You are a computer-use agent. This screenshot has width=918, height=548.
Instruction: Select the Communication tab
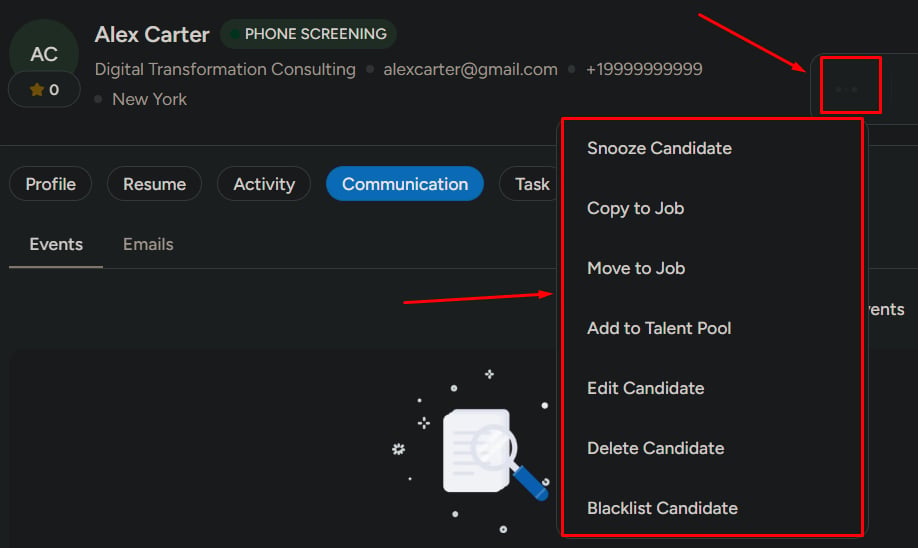pos(405,184)
